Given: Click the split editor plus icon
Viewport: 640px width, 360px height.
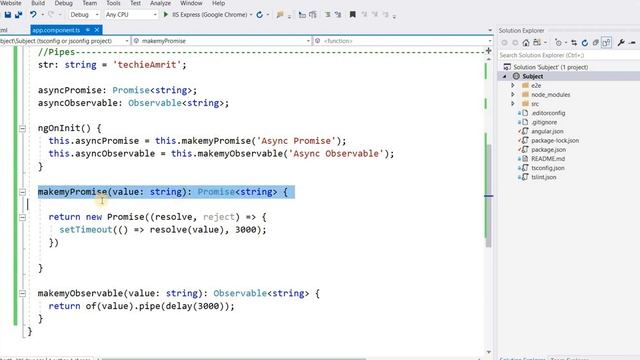Looking at the screenshot, I should pyautogui.click(x=488, y=51).
